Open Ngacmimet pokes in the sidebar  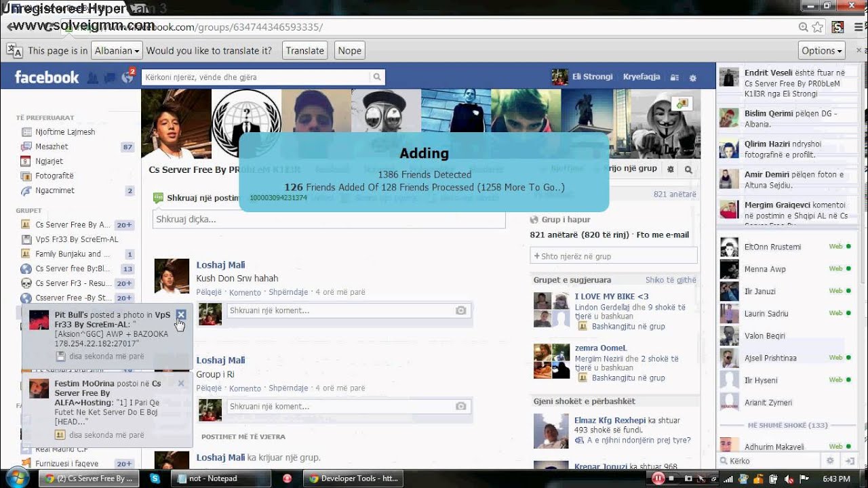(55, 190)
